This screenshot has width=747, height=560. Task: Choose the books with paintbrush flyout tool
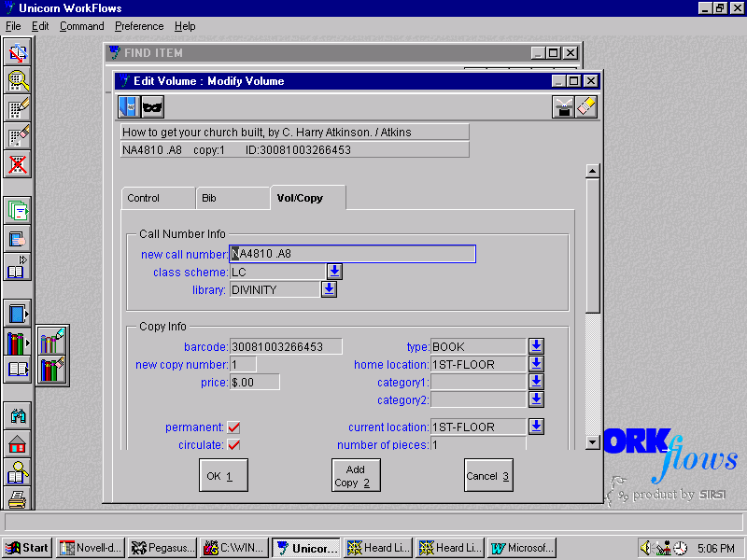point(52,369)
